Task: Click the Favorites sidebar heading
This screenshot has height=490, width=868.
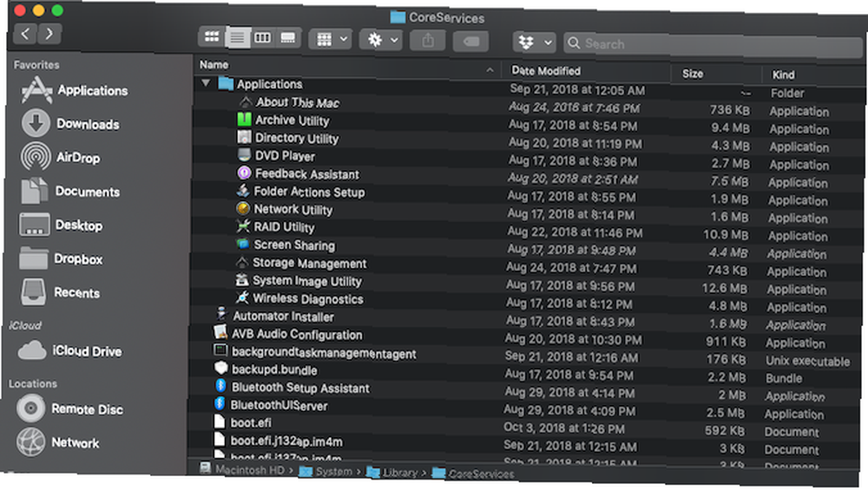Action: (36, 65)
